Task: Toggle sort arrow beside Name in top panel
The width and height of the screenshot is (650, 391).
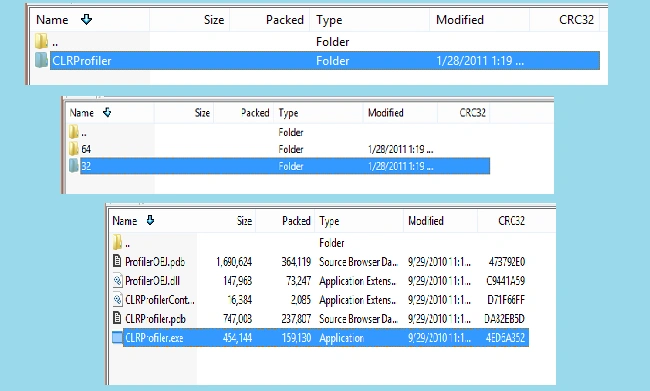Action: click(x=86, y=19)
